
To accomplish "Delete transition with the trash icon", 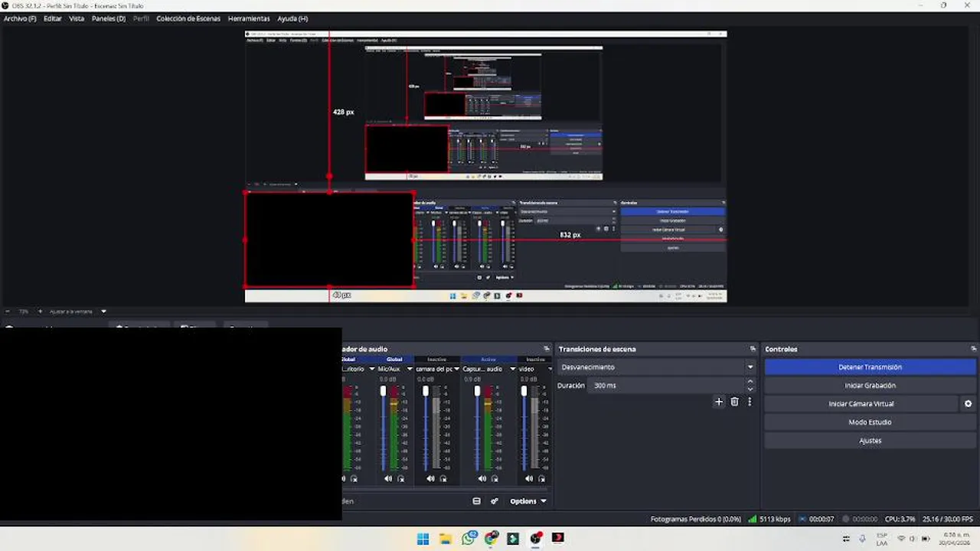I will [x=734, y=402].
